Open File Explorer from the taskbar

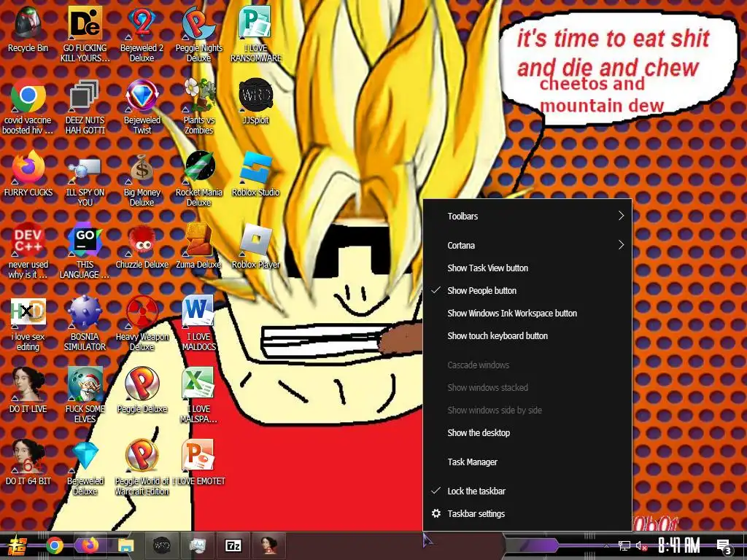coord(125,545)
